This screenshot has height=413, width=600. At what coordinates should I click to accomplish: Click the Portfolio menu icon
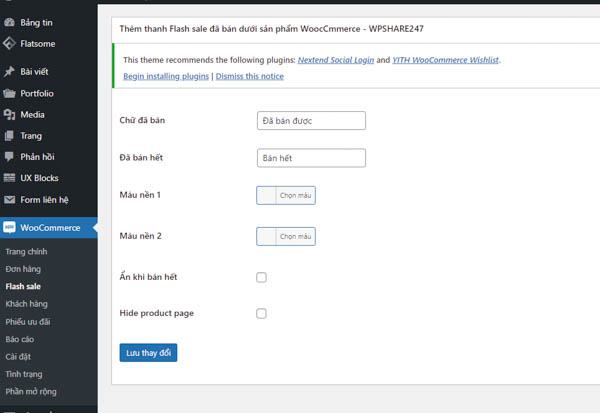coord(9,93)
